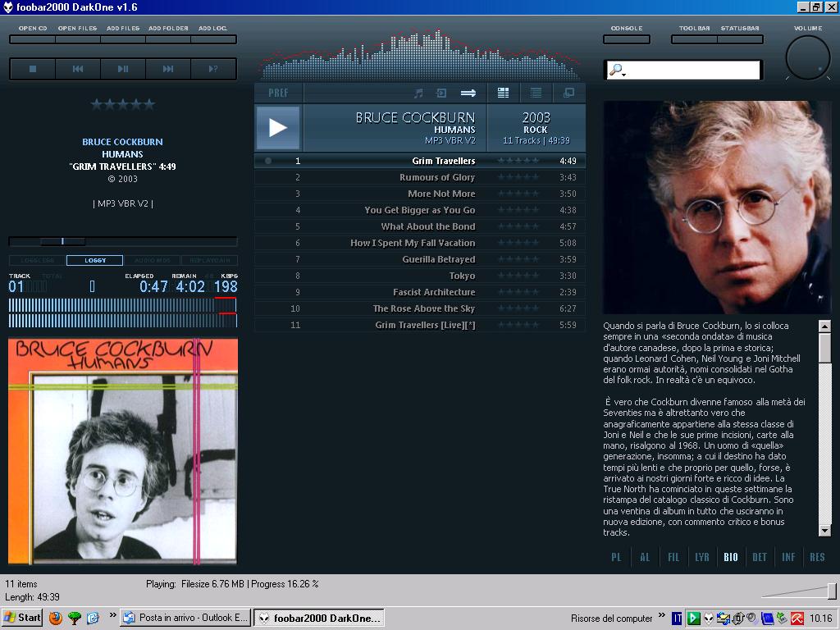Switch to the AL panel tab
This screenshot has width=840, height=630.
click(645, 557)
